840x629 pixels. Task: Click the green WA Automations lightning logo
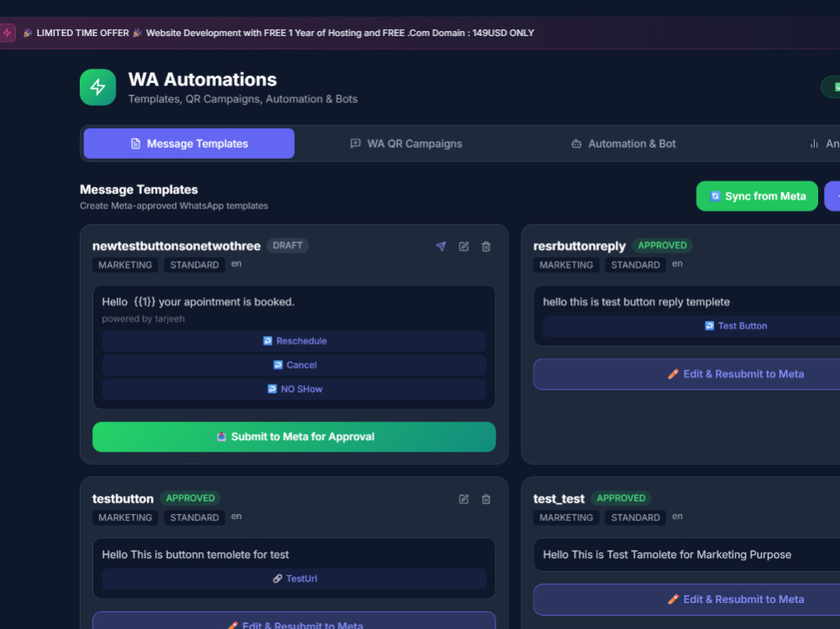pos(97,86)
